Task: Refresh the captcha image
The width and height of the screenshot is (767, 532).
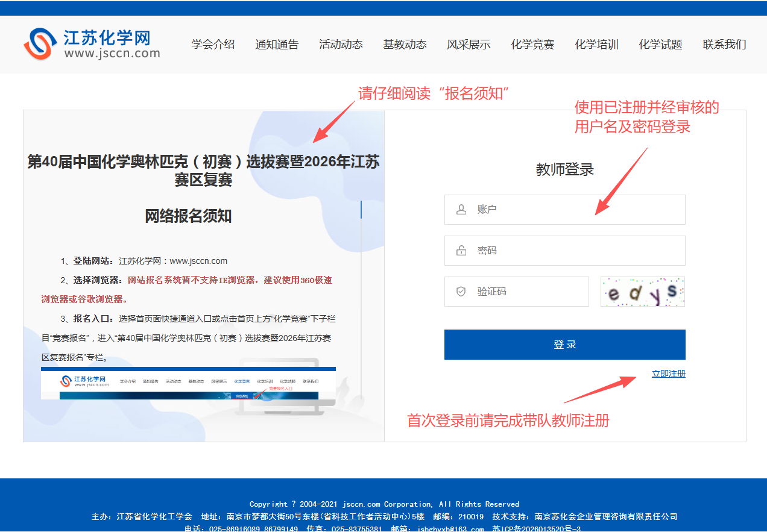Action: tap(643, 292)
